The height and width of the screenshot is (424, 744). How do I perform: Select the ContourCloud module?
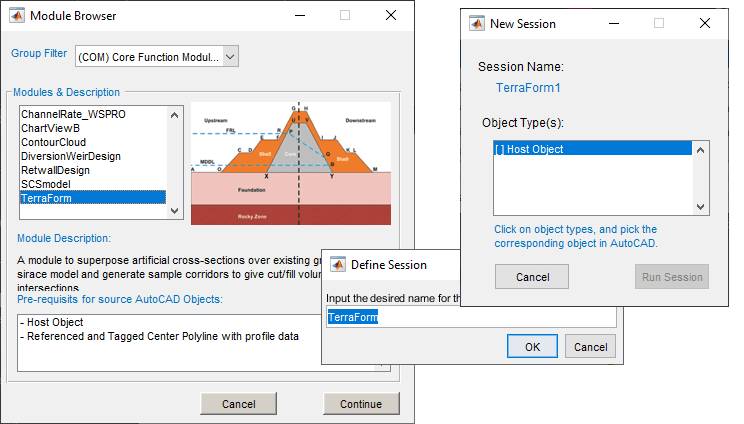[57, 143]
